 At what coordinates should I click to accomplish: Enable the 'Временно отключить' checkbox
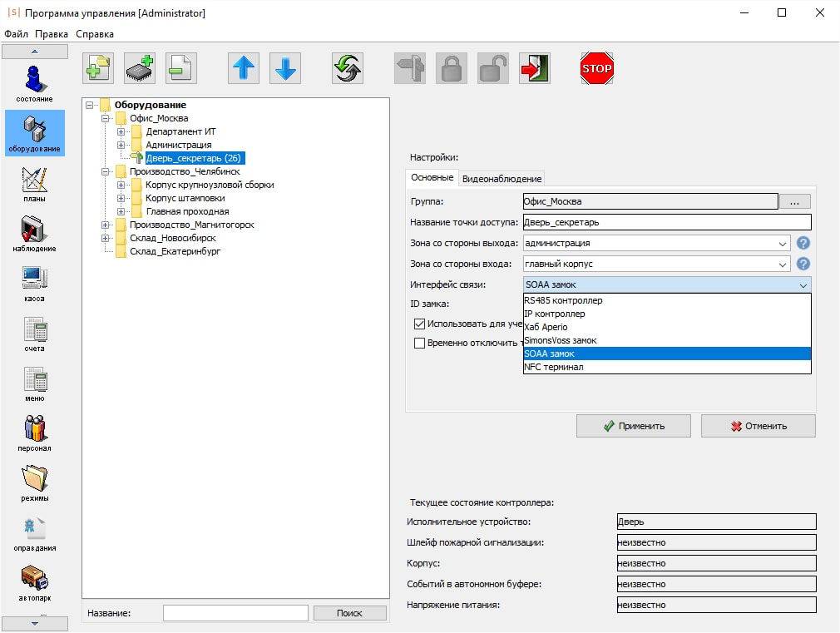click(420, 343)
